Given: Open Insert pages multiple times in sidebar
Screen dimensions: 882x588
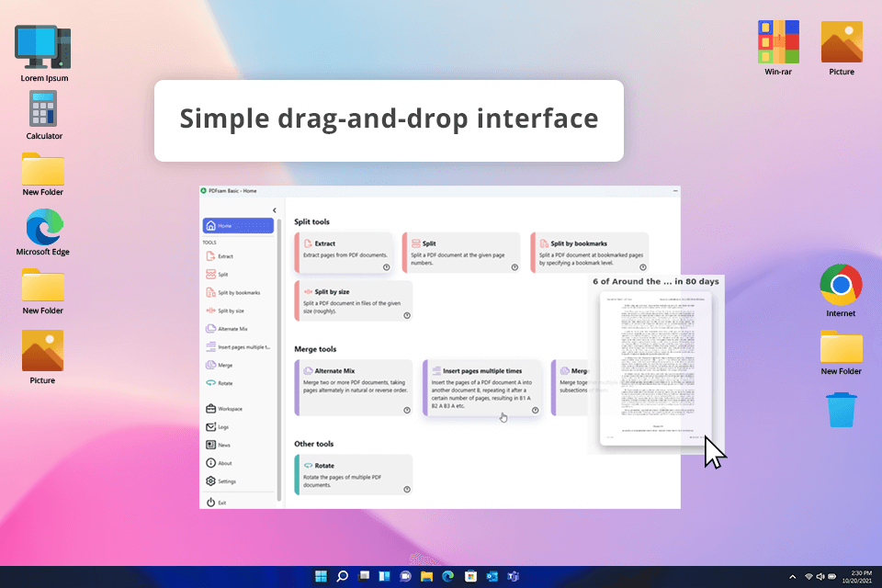Looking at the screenshot, I should tap(238, 346).
